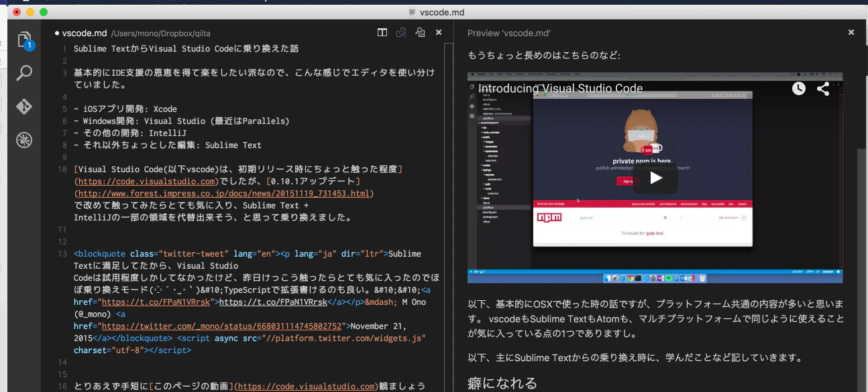
Task: Click the https://t.co/FPaN1VRrsk link text in editor
Action: click(273, 302)
